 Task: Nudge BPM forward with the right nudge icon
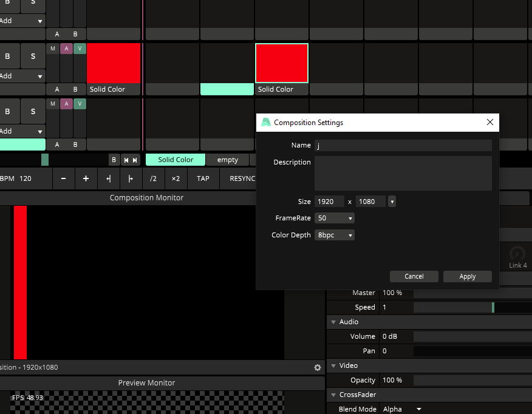click(130, 178)
